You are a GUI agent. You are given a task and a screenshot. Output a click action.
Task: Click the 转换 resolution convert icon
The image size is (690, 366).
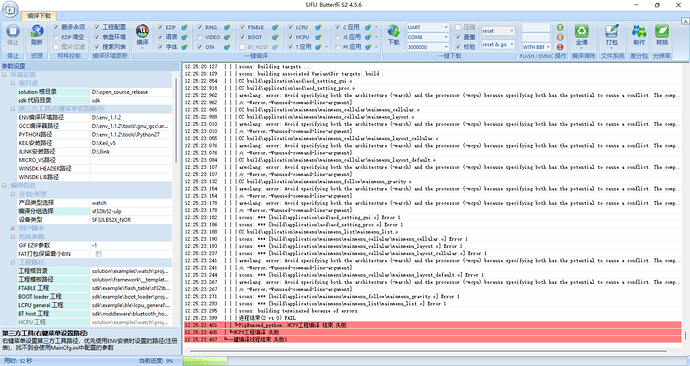tap(662, 31)
